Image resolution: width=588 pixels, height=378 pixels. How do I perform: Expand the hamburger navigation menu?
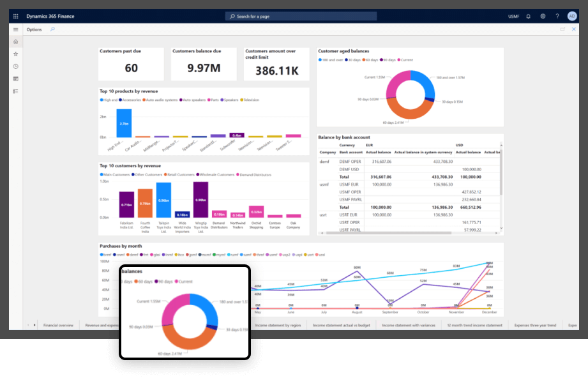[16, 29]
